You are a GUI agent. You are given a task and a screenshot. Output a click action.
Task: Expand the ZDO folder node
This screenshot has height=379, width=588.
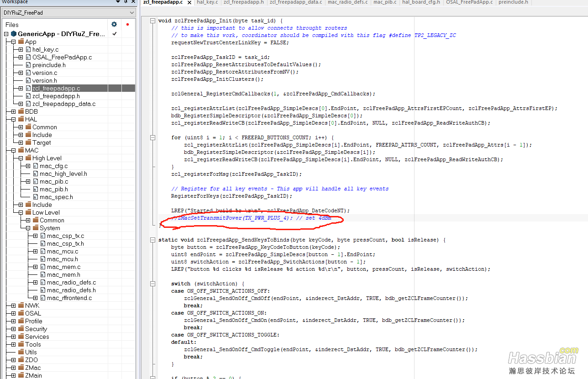click(x=13, y=360)
